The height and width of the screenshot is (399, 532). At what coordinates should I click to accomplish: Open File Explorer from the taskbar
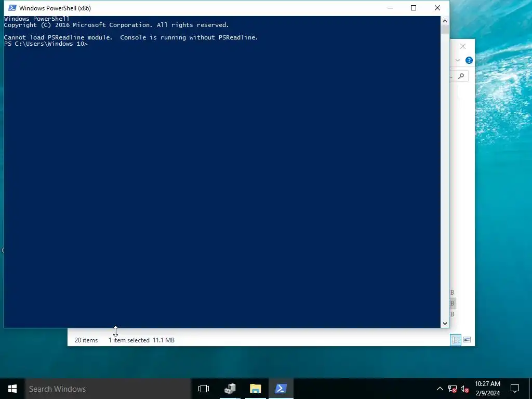[256, 389]
